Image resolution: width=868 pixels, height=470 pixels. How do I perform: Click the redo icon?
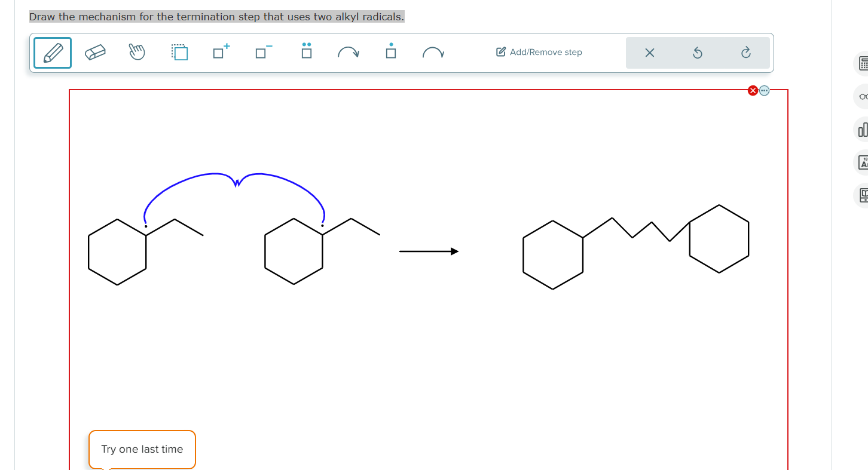(x=746, y=53)
